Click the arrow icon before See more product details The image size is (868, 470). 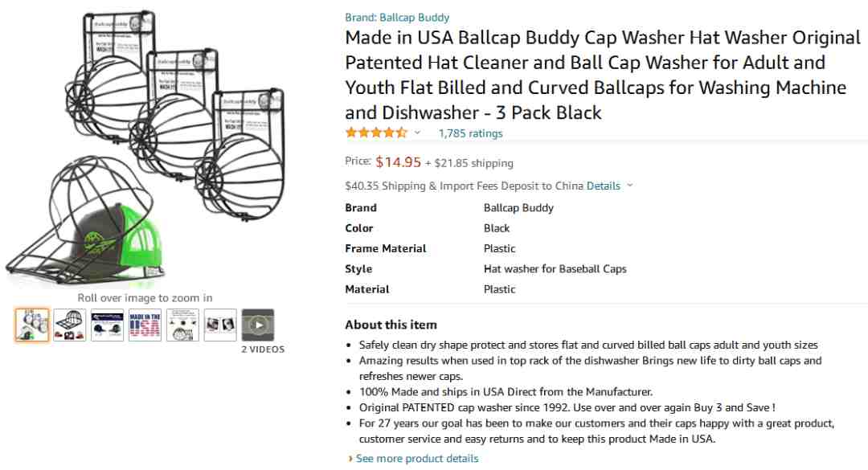(350, 459)
